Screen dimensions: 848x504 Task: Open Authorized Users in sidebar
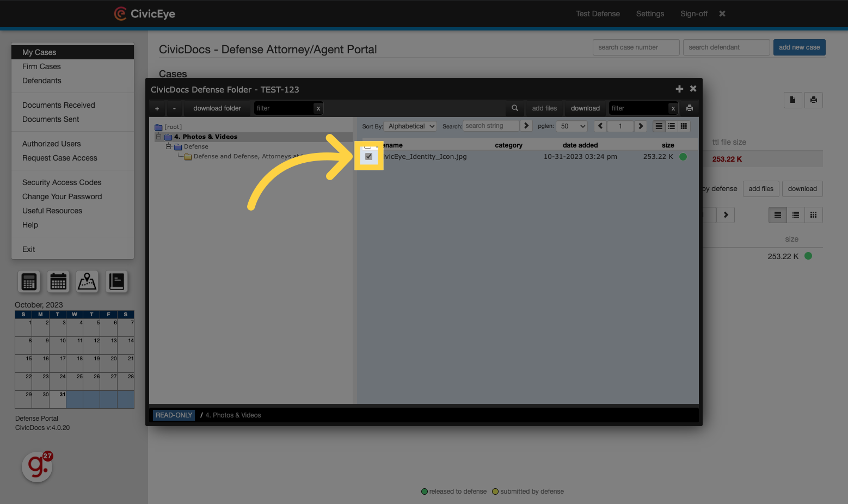(52, 144)
